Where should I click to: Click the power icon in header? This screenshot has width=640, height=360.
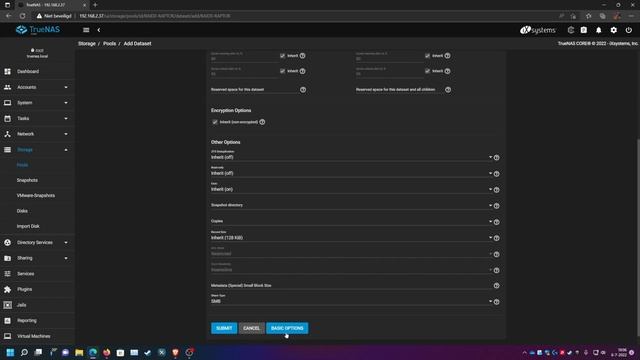click(629, 30)
